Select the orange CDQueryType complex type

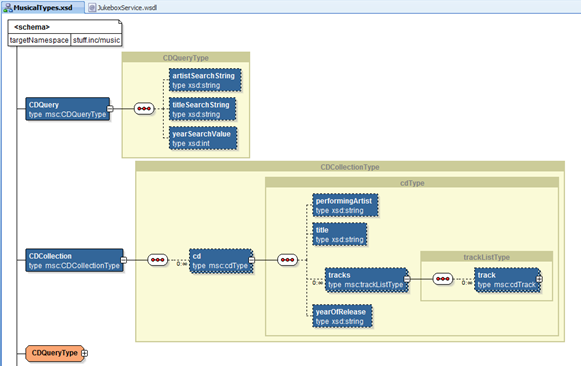pyautogui.click(x=55, y=353)
